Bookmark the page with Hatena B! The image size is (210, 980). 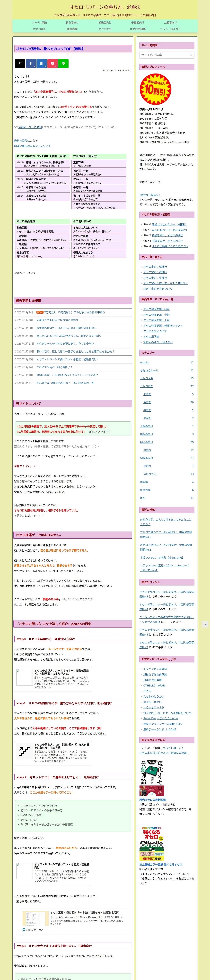tap(42, 64)
